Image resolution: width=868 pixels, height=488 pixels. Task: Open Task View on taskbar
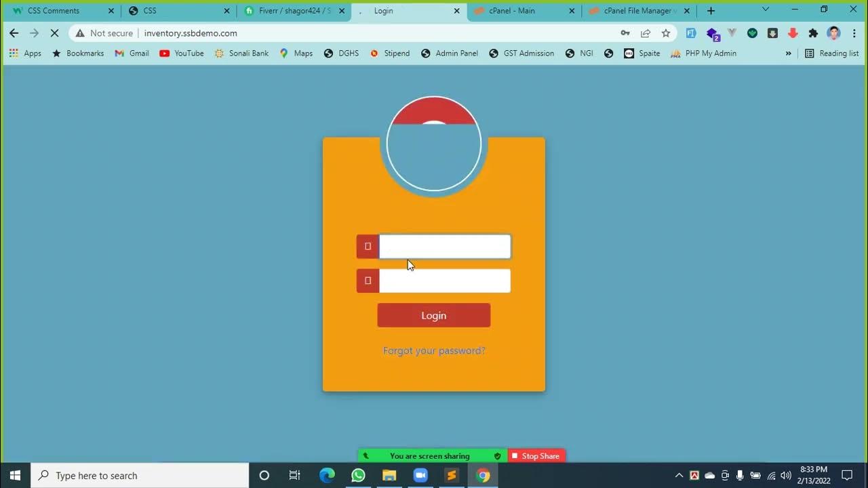coord(295,475)
